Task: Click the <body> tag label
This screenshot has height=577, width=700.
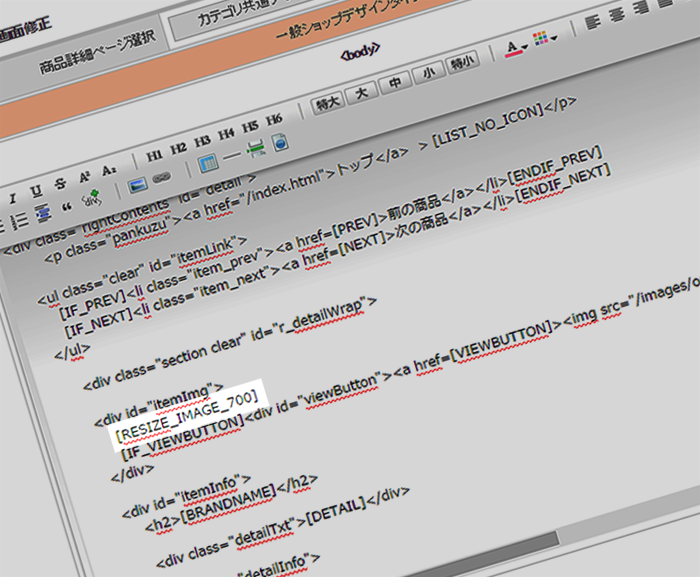Action: tap(360, 51)
